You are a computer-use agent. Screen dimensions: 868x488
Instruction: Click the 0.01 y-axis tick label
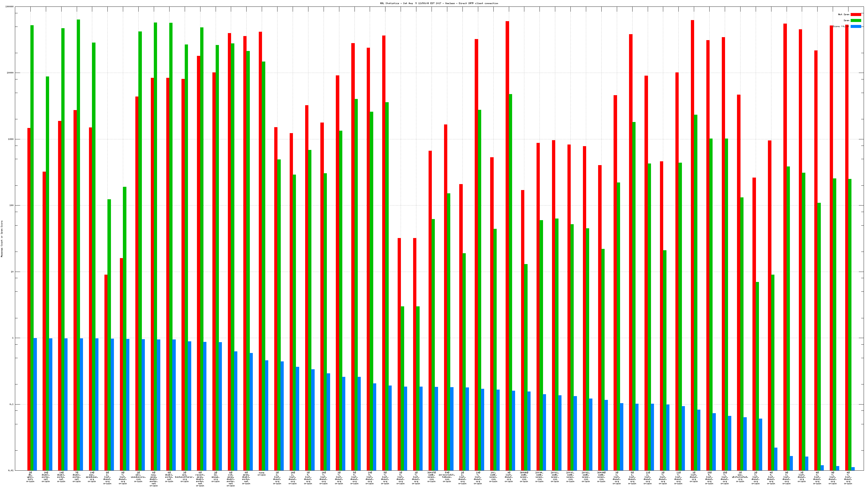pyautogui.click(x=11, y=470)
